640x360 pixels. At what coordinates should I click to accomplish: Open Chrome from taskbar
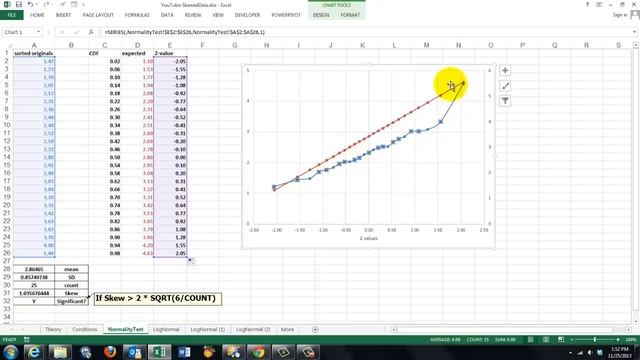[x=258, y=352]
